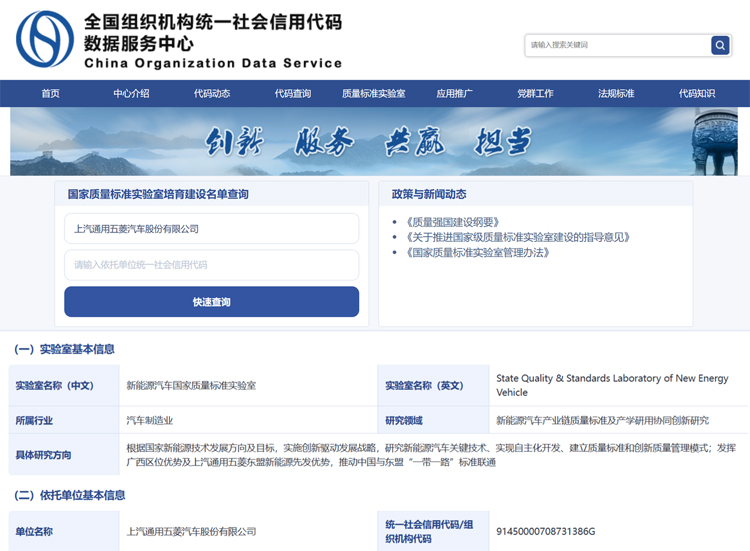750x551 pixels.
Task: Click the site title 全国组织机构统一社会信用代码数据服务中心
Action: [x=213, y=33]
